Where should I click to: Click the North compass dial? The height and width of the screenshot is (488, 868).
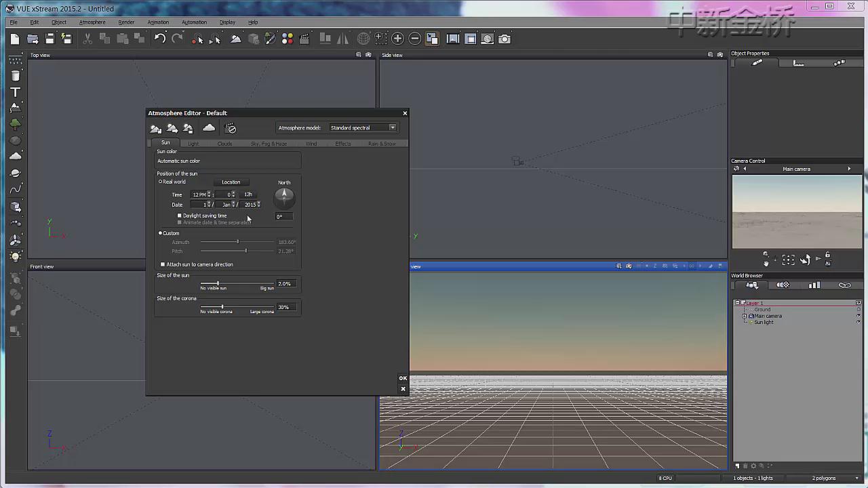coord(284,197)
